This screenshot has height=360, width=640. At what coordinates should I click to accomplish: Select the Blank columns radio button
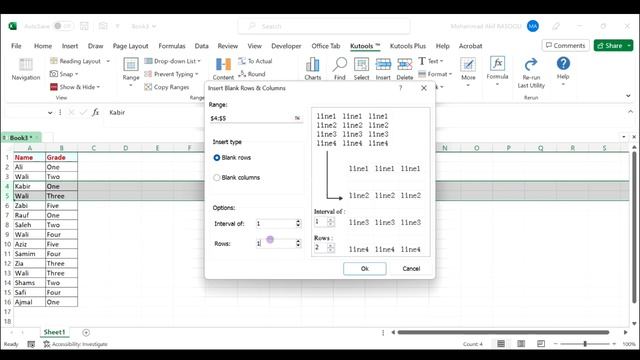(217, 178)
